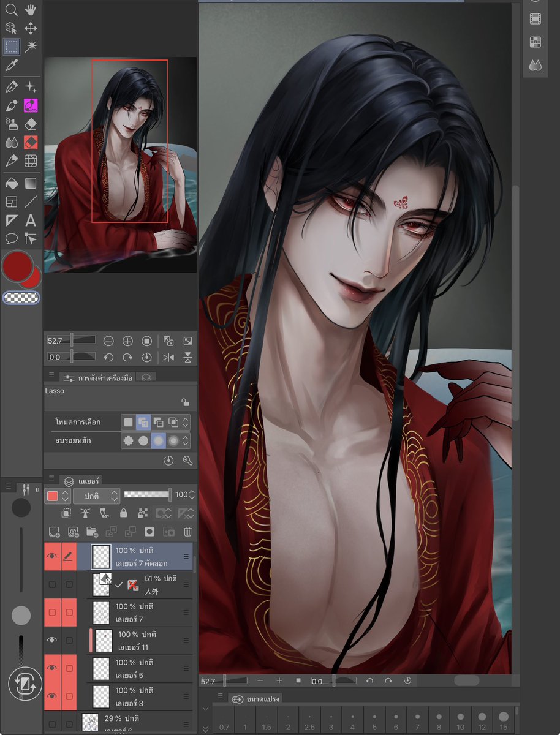Screen dimensions: 560x735
Task: Hide the เลเยอร์ 3 layer
Action: [52, 696]
